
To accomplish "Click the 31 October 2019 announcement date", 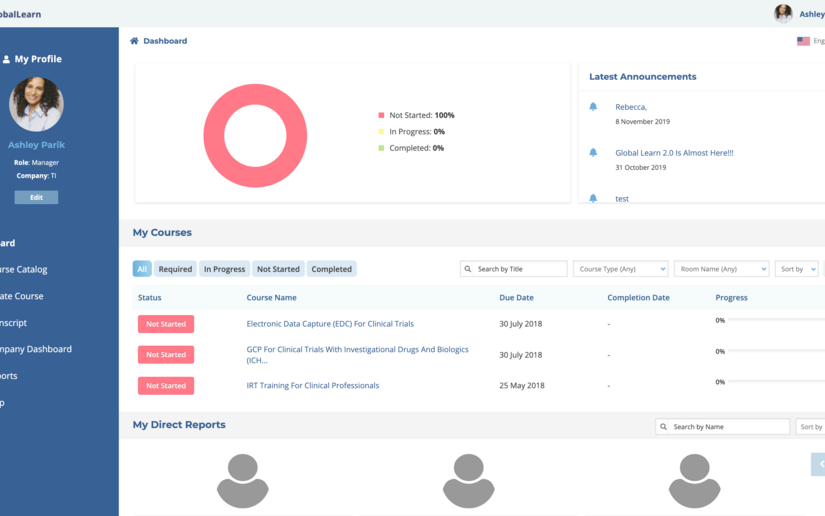I will click(640, 167).
